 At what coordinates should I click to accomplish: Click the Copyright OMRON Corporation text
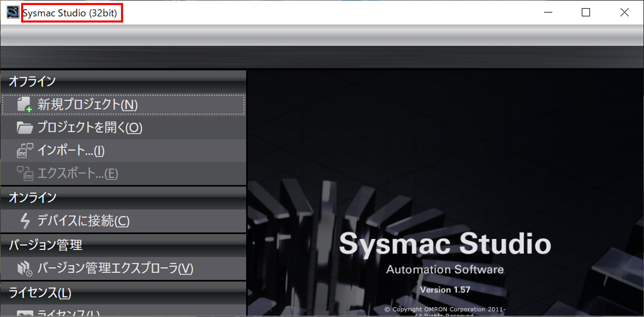pos(445,310)
